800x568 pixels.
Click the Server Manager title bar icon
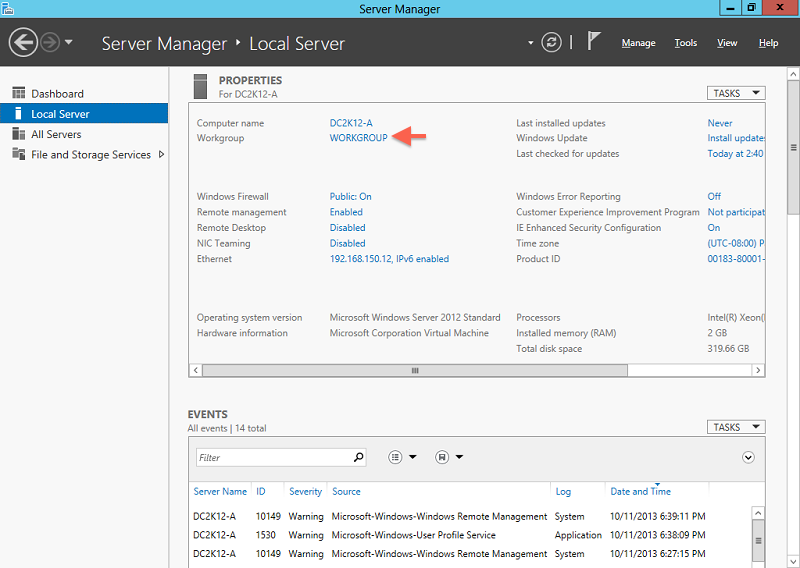(8, 9)
